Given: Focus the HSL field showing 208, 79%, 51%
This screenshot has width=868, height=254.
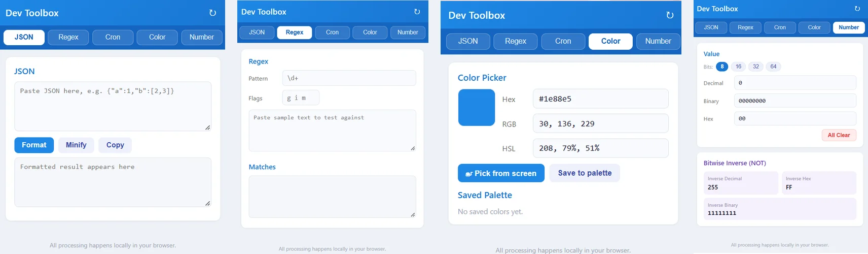Looking at the screenshot, I should click(600, 148).
